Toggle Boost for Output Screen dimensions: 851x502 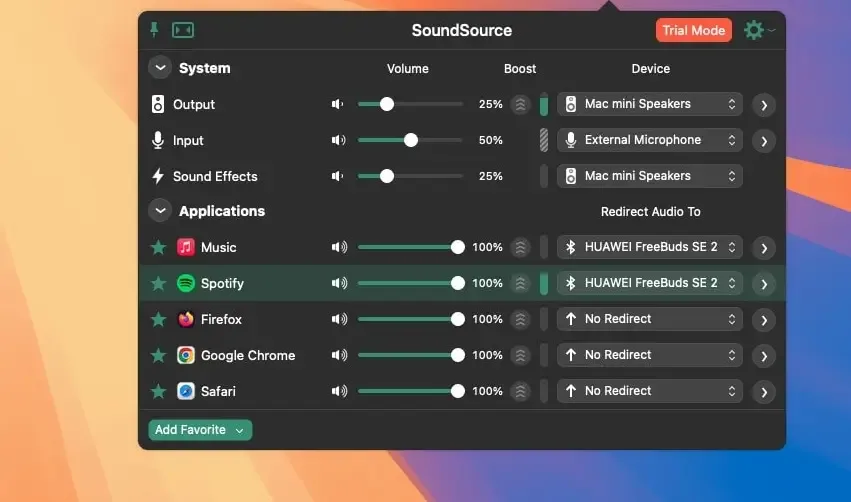click(x=520, y=104)
